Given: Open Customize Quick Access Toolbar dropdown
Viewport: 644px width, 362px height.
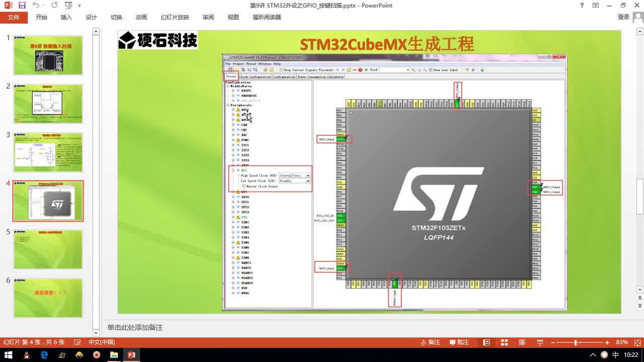Looking at the screenshot, I should [80, 6].
